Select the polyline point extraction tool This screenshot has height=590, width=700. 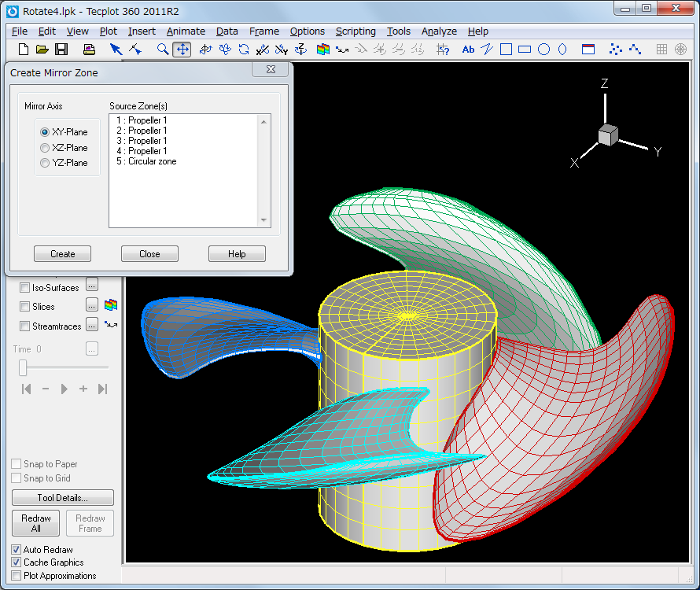tap(635, 49)
